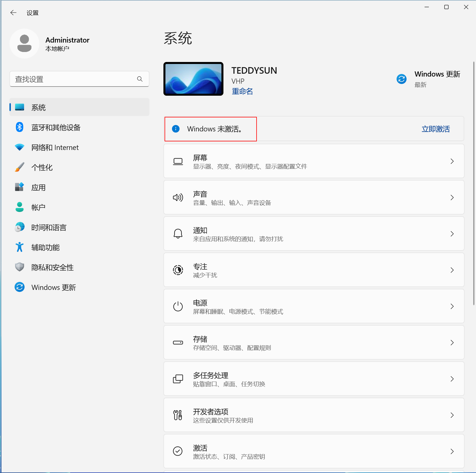This screenshot has width=476, height=473.
Task: Minimize the 设置 window
Action: 427,7
